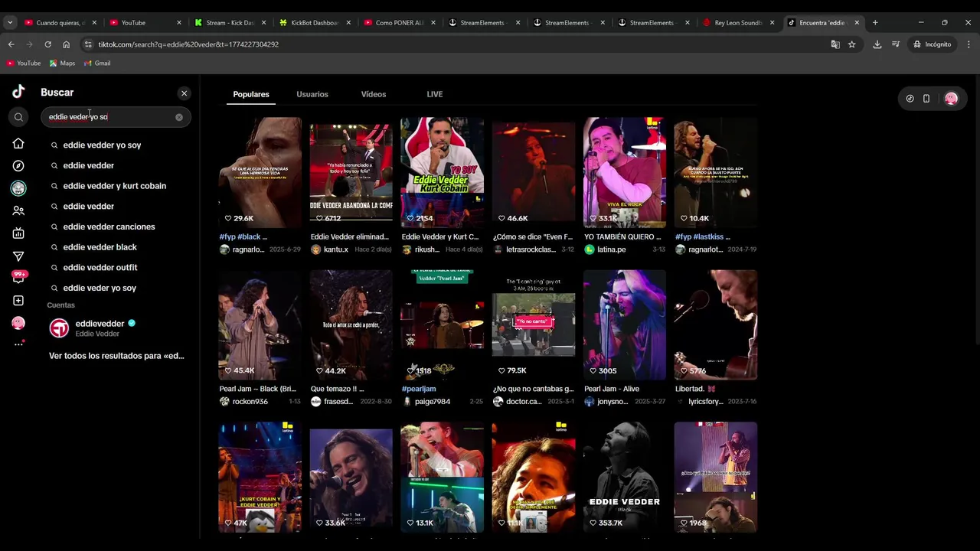The image size is (980, 551).
Task: Open the Following avatar icon in sidebar
Action: (18, 187)
